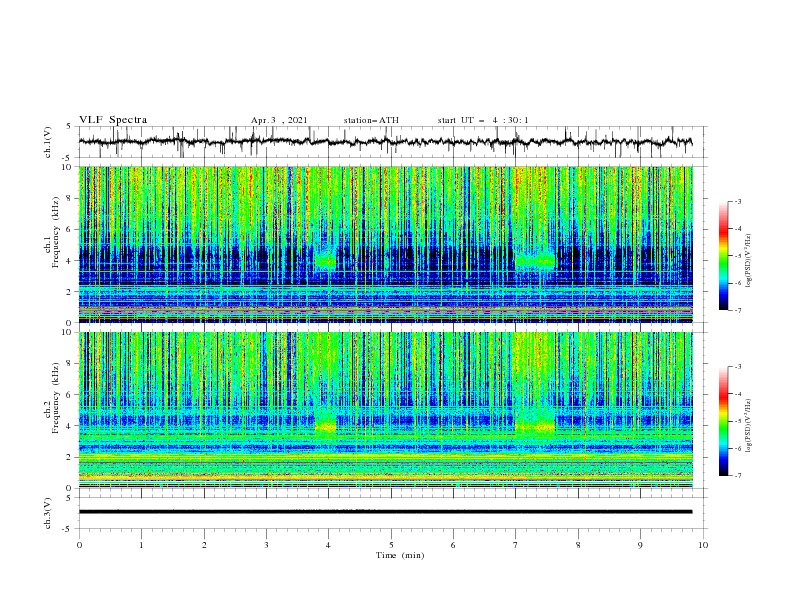Click the time axis tick label '3'
The image size is (792, 612).
[266, 545]
